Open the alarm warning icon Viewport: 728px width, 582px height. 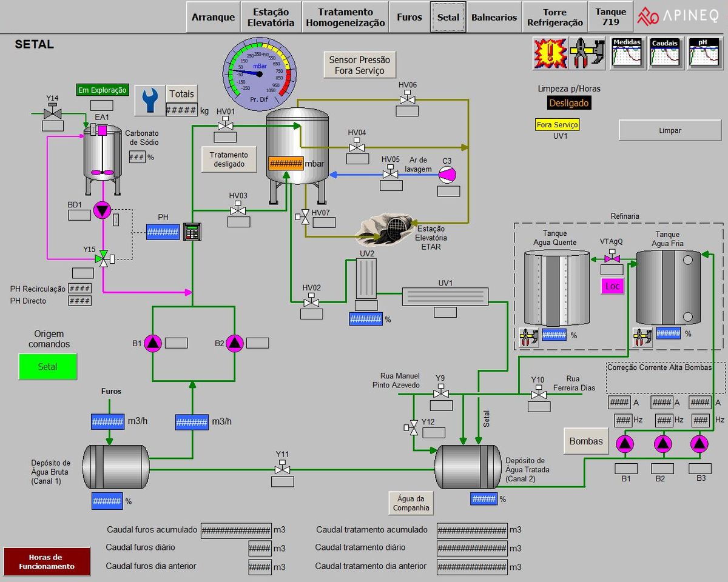[x=550, y=53]
